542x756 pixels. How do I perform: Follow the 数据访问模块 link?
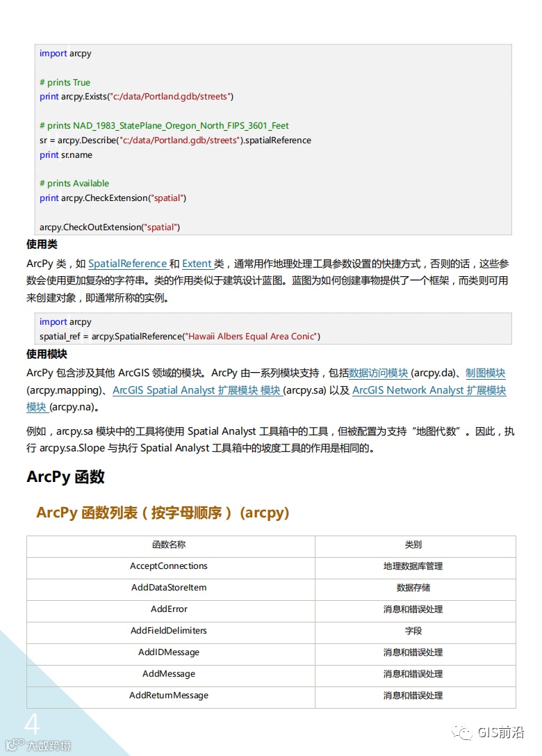tap(379, 373)
